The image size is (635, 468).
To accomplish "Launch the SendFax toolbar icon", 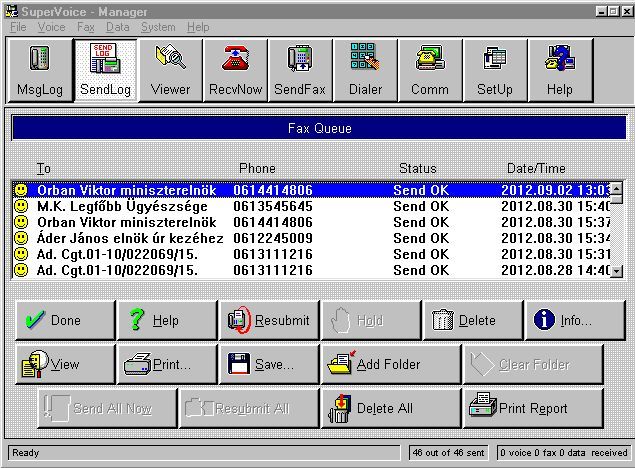I will 300,70.
